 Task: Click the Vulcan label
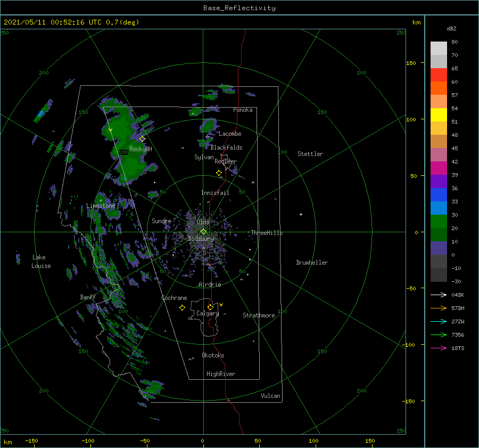pyautogui.click(x=270, y=396)
